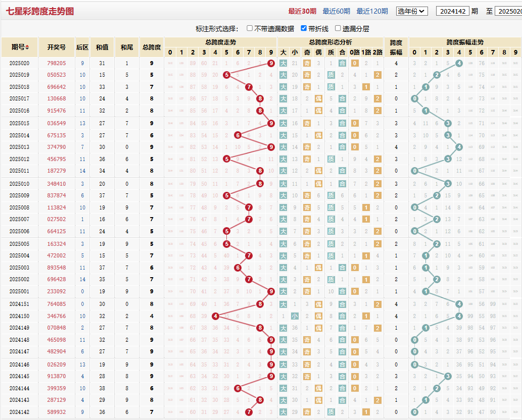Click the 跨度振幅走势 header

pos(465,42)
